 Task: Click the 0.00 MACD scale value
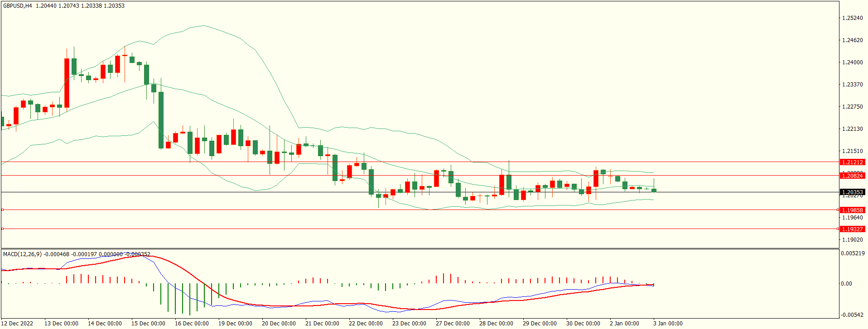click(846, 284)
